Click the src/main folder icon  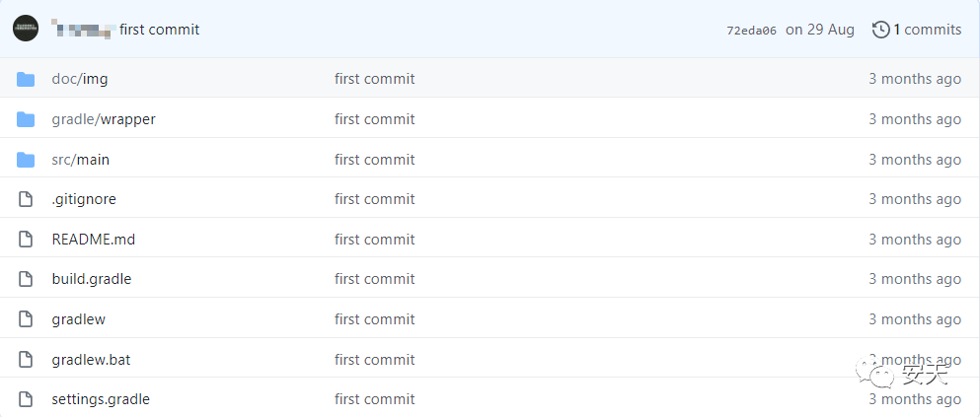click(26, 160)
